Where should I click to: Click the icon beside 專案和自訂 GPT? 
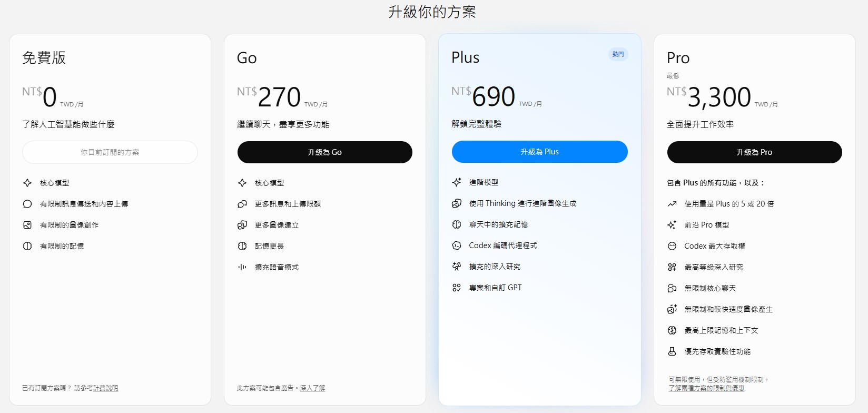pyautogui.click(x=457, y=288)
